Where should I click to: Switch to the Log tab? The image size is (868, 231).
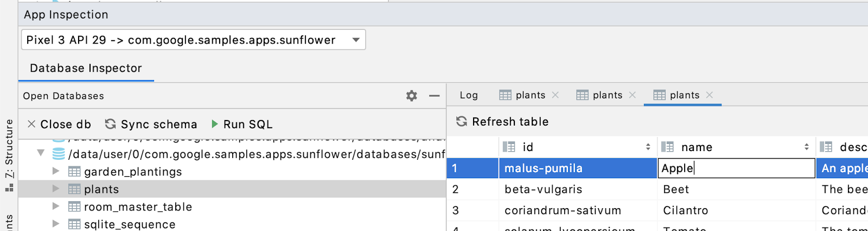[x=469, y=95]
